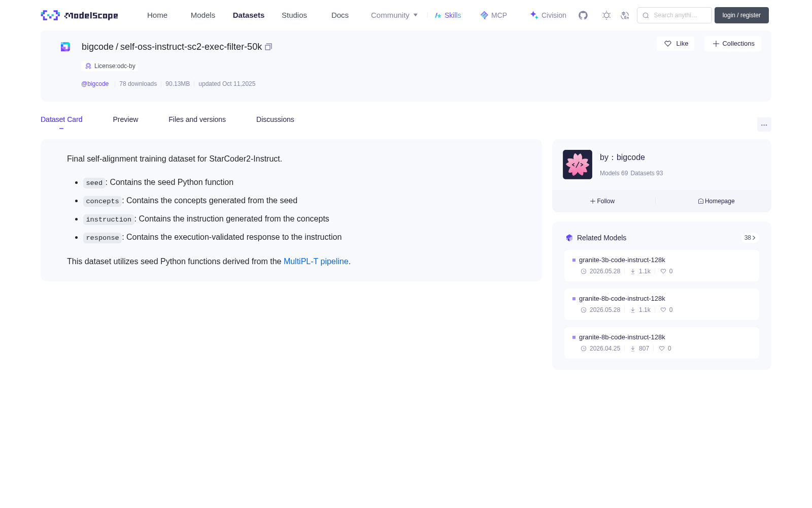Expand the Community dropdown menu
This screenshot has height=508, width=812.
394,15
